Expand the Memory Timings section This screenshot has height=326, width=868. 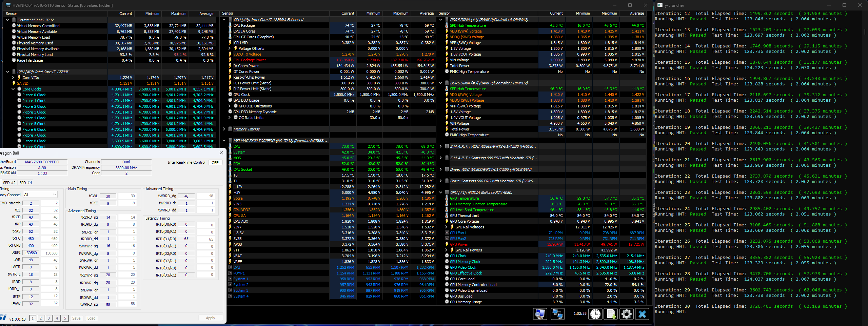(x=224, y=129)
